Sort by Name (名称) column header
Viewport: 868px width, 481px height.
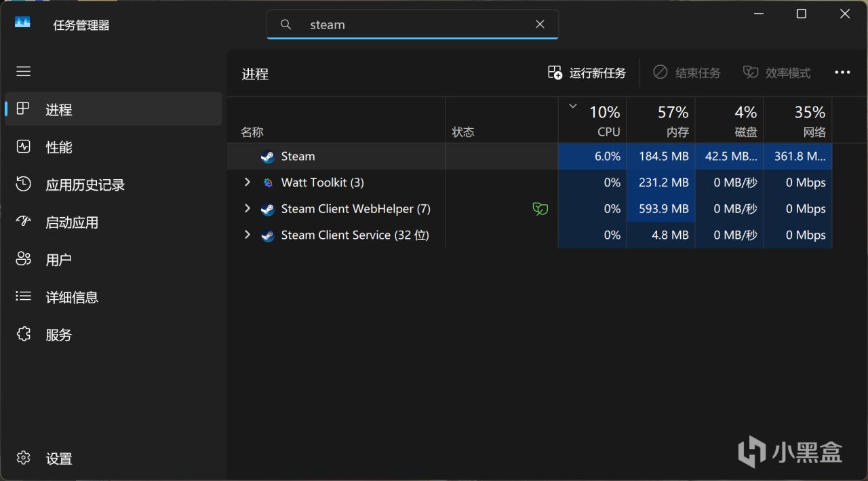pyautogui.click(x=252, y=132)
